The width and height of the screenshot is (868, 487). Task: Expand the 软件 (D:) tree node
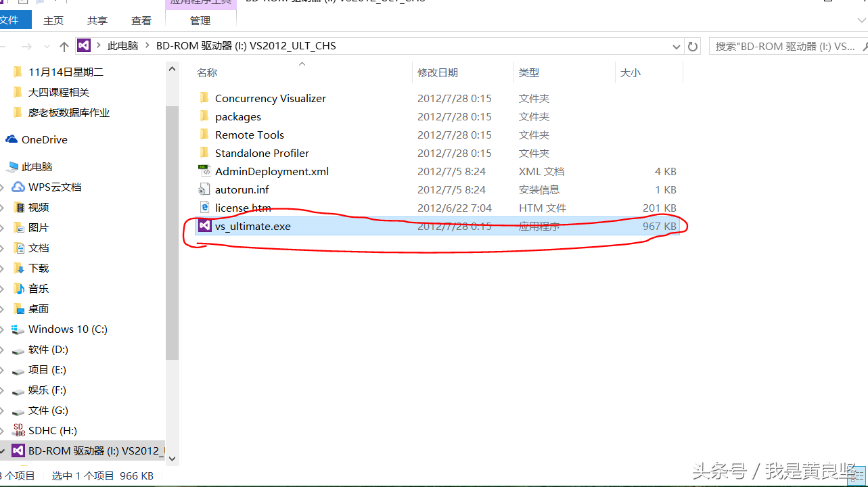pos(3,349)
